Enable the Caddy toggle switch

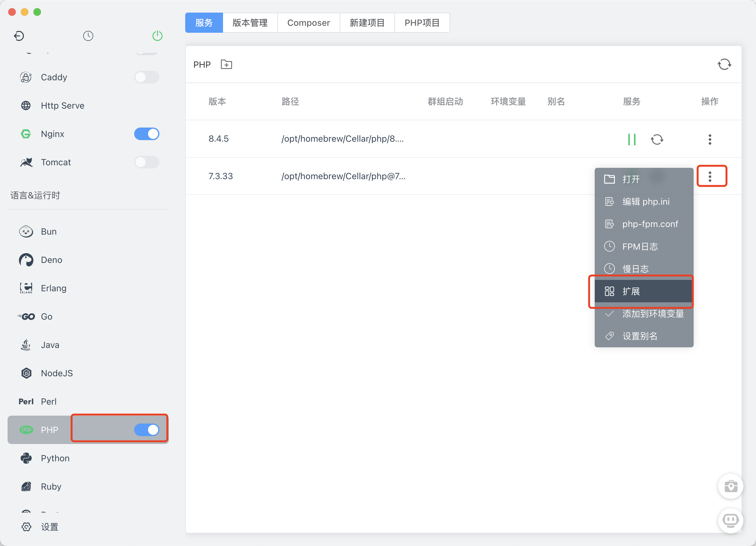click(x=147, y=77)
